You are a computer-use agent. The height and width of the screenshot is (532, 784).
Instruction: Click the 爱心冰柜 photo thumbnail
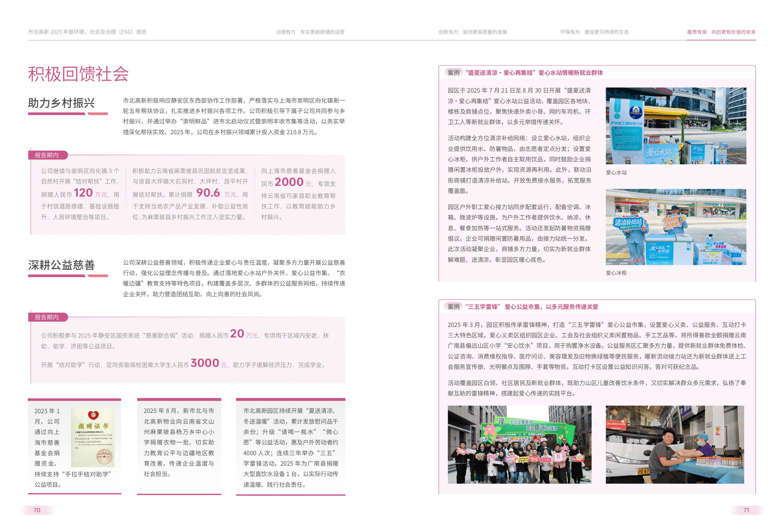tap(676, 227)
